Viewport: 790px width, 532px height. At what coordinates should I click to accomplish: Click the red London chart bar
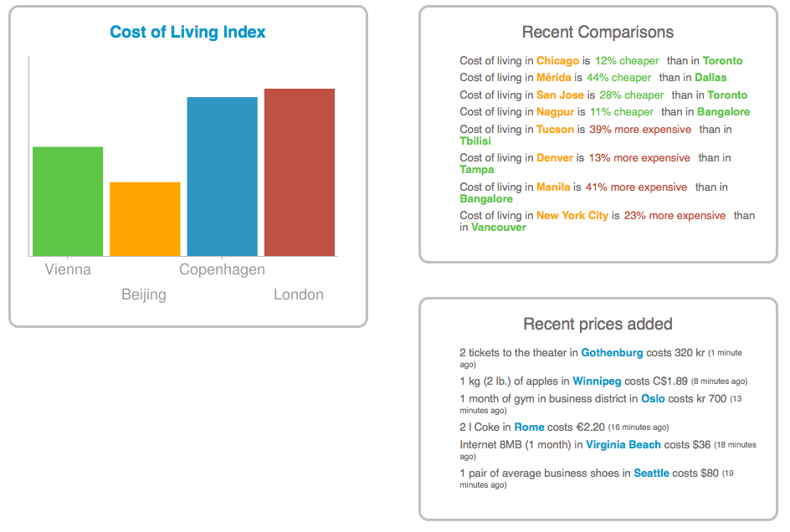click(x=300, y=171)
